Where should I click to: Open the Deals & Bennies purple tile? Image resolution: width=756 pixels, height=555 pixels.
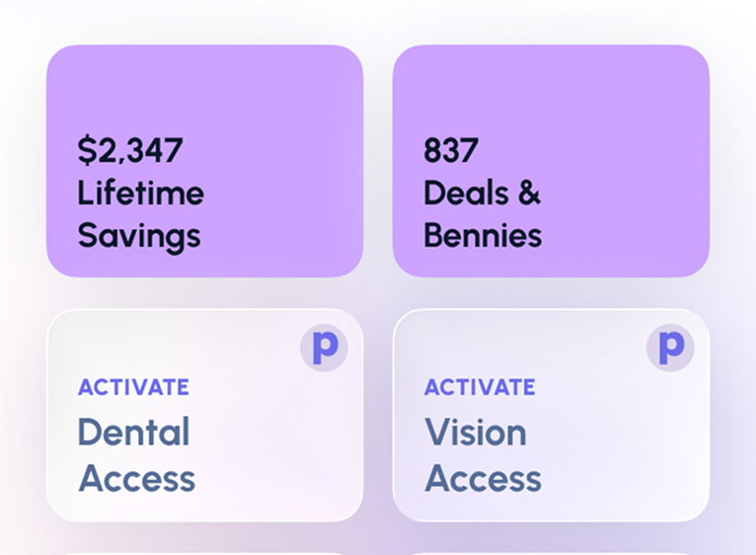pos(551,161)
